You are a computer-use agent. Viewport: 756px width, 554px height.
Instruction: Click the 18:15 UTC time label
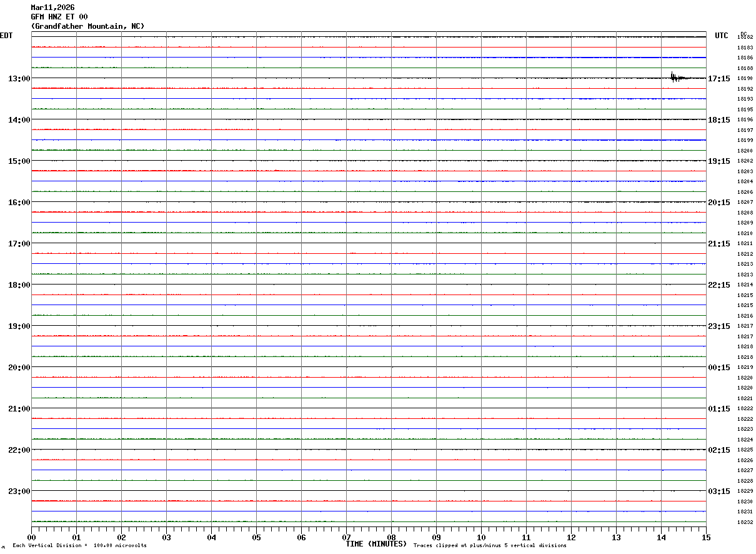pyautogui.click(x=719, y=120)
